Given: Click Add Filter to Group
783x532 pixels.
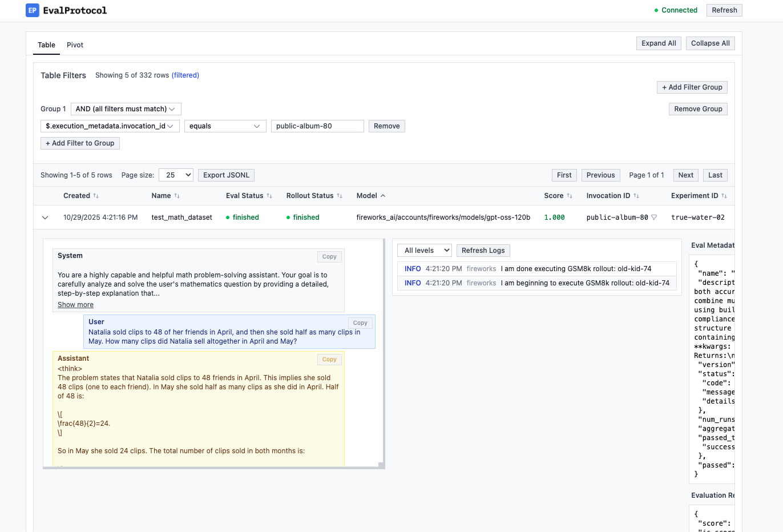Looking at the screenshot, I should pyautogui.click(x=80, y=143).
